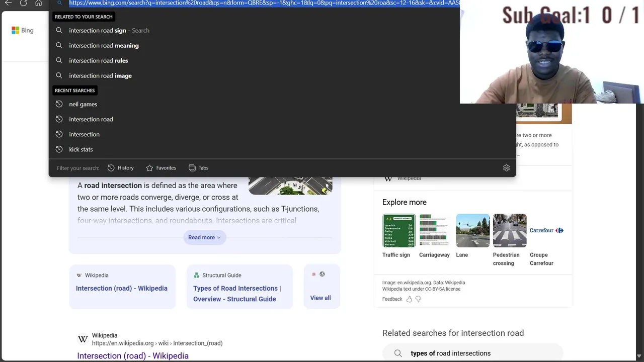Click 'Feedback' text link
644x362 pixels.
click(392, 299)
